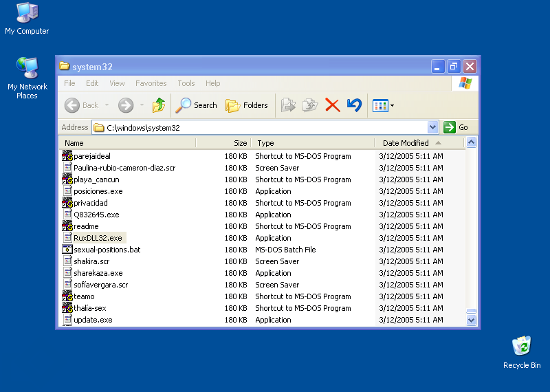550x392 pixels.
Task: Select the sharekaza.exe file icon
Action: pyautogui.click(x=67, y=272)
